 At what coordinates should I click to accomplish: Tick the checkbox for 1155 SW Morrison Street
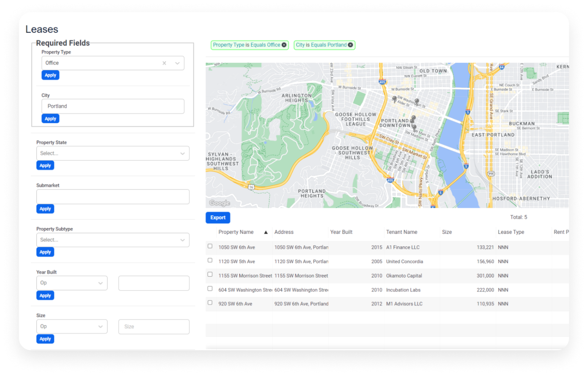point(210,274)
